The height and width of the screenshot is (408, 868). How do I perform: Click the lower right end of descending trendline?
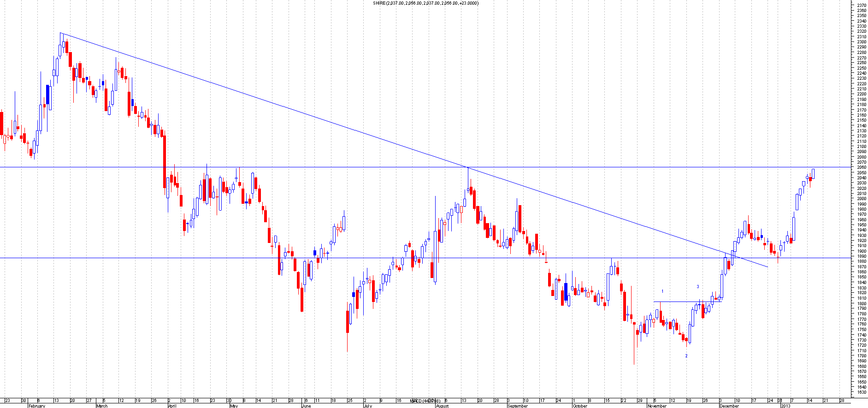tap(768, 266)
